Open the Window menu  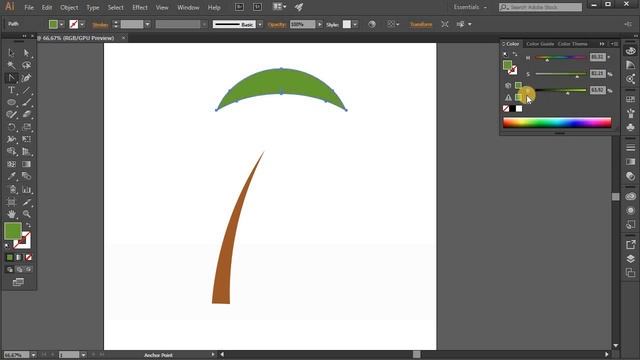point(188,7)
